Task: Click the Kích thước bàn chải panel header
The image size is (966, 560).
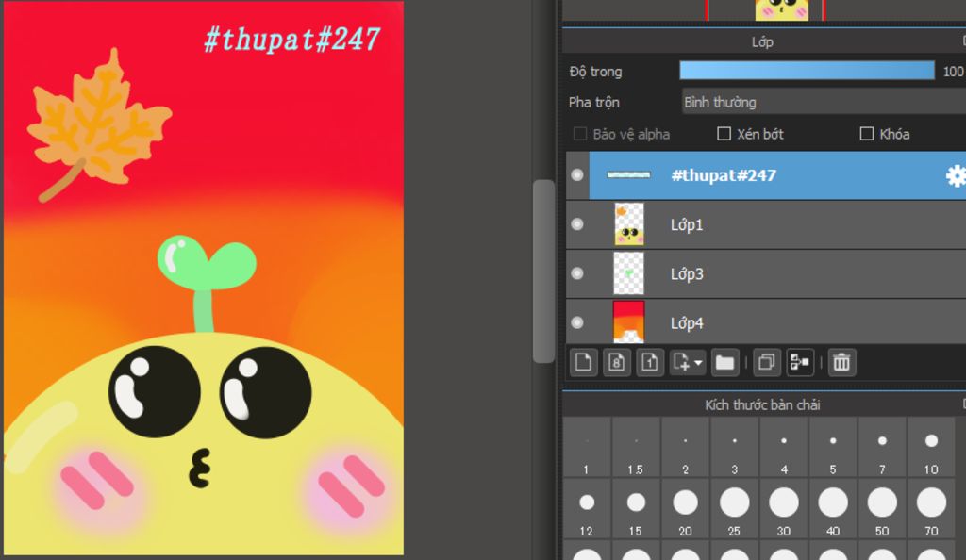Action: coord(764,404)
